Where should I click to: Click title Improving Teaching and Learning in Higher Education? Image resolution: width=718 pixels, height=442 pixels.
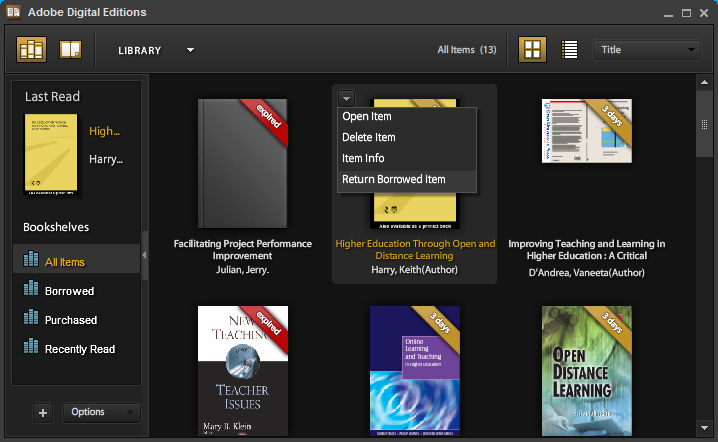pyautogui.click(x=587, y=250)
